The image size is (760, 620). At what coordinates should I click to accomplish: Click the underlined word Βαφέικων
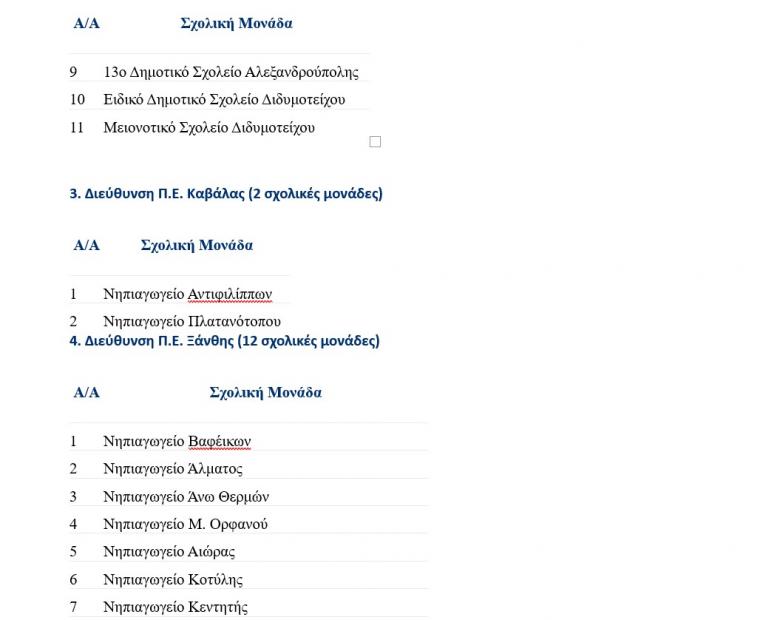click(219, 441)
